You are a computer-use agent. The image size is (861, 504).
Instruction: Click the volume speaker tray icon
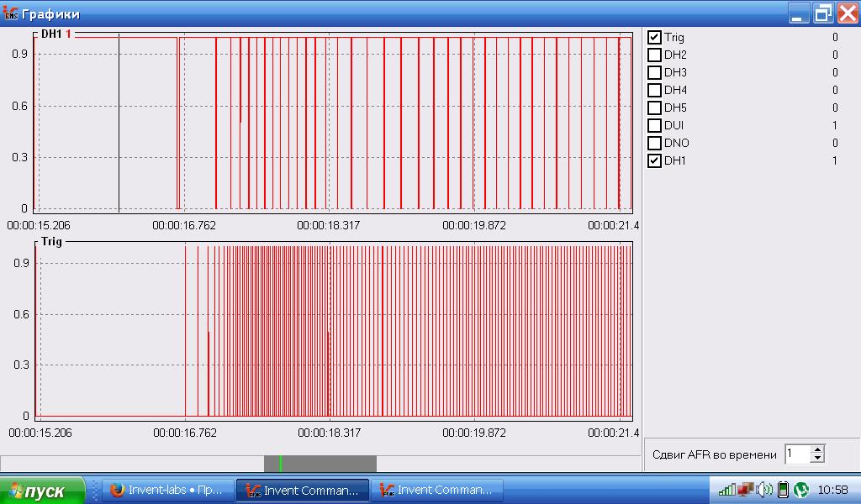click(763, 489)
